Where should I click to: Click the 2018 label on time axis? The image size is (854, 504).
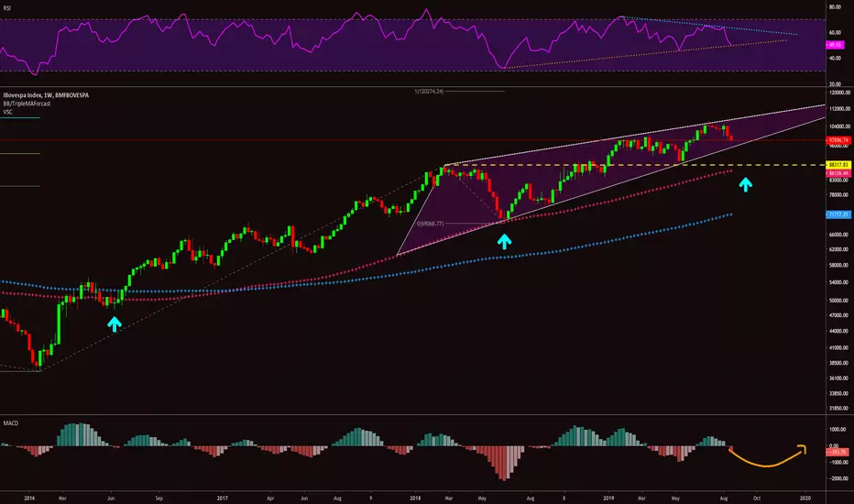point(415,498)
